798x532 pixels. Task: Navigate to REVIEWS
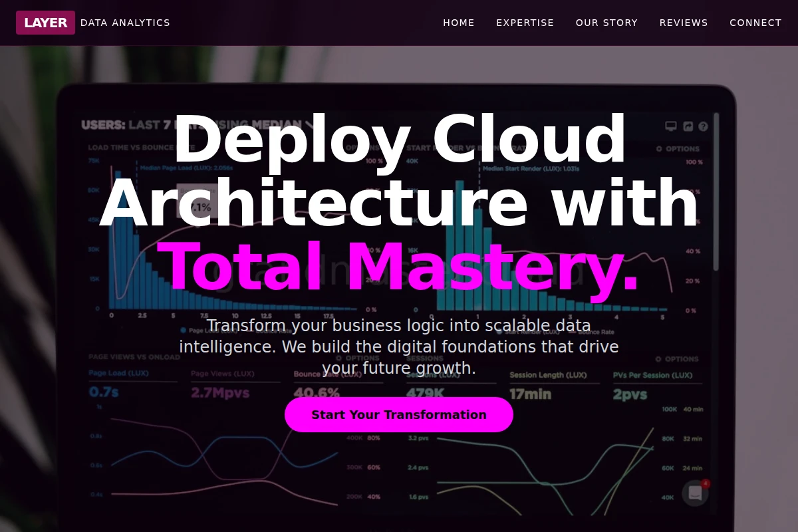click(684, 23)
